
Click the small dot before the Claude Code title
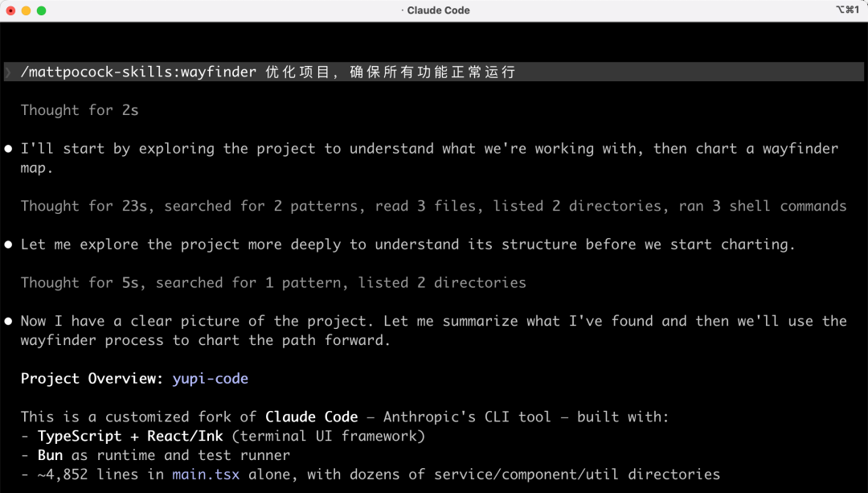pos(403,10)
